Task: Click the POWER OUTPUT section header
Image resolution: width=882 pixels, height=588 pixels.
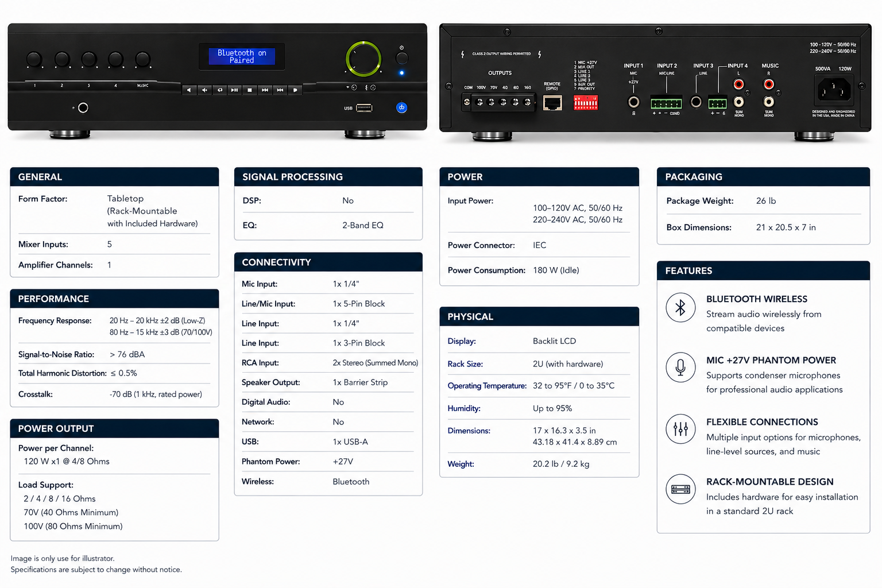Action: coord(114,428)
